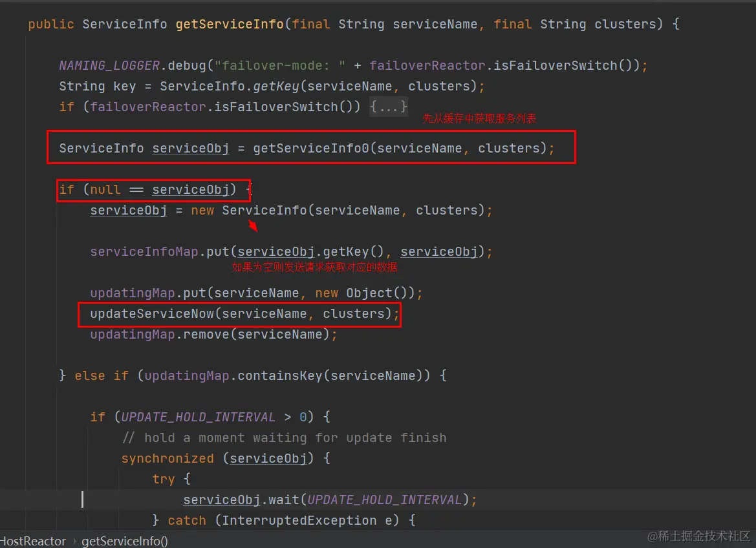Select the NAMING_LOGGER constant

[109, 65]
